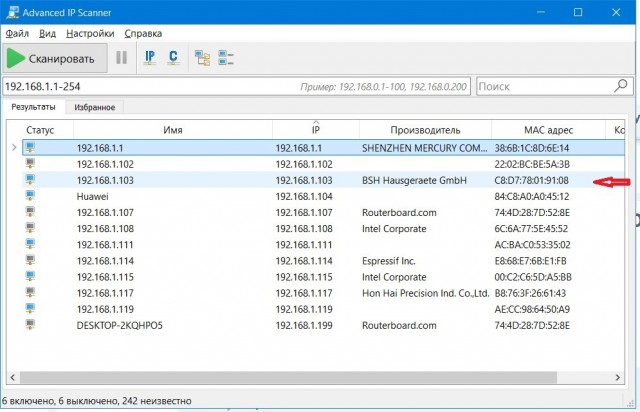
Task: Start scan with Сканировать button
Action: pos(55,58)
